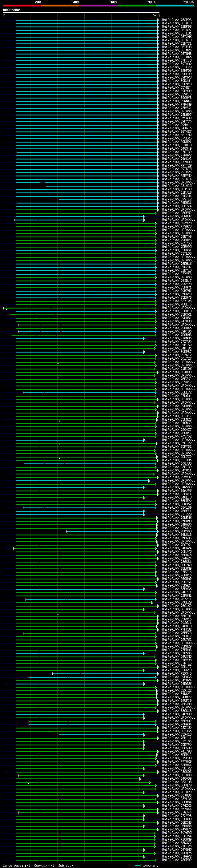Select label UniRef100_Q08JU5

[177, 464]
